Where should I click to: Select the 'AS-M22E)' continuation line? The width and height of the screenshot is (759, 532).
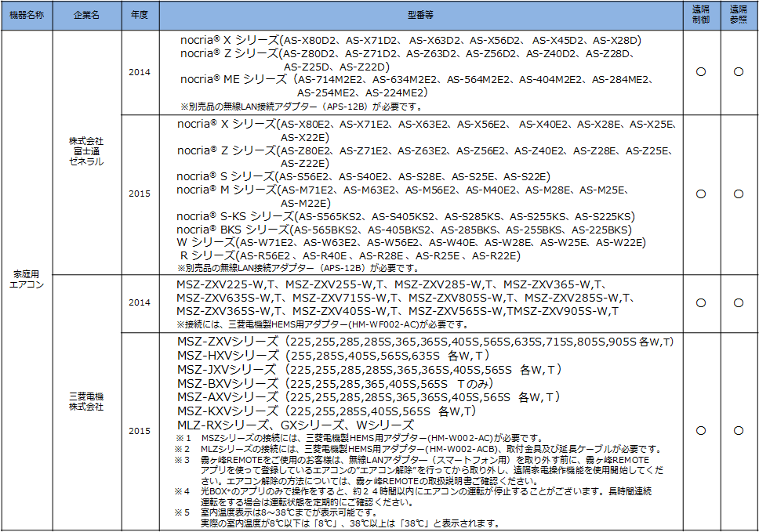click(306, 203)
